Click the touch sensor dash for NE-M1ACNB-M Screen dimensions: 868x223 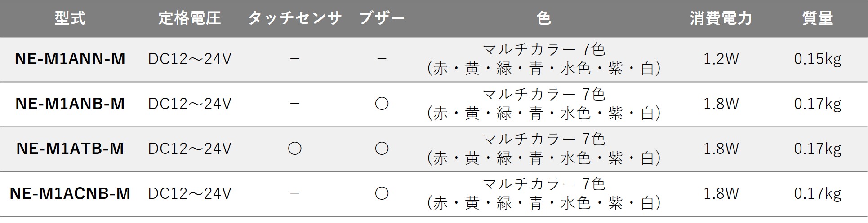point(294,193)
